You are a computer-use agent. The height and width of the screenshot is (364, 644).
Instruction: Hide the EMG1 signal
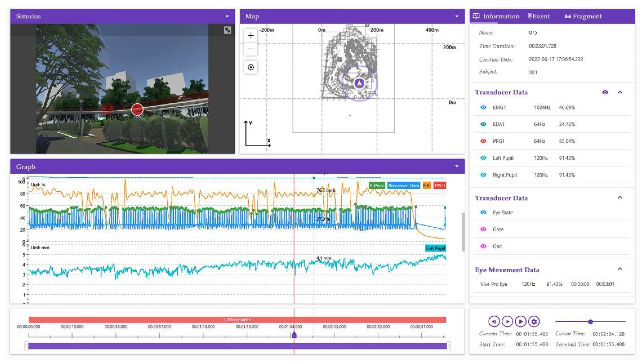point(483,107)
